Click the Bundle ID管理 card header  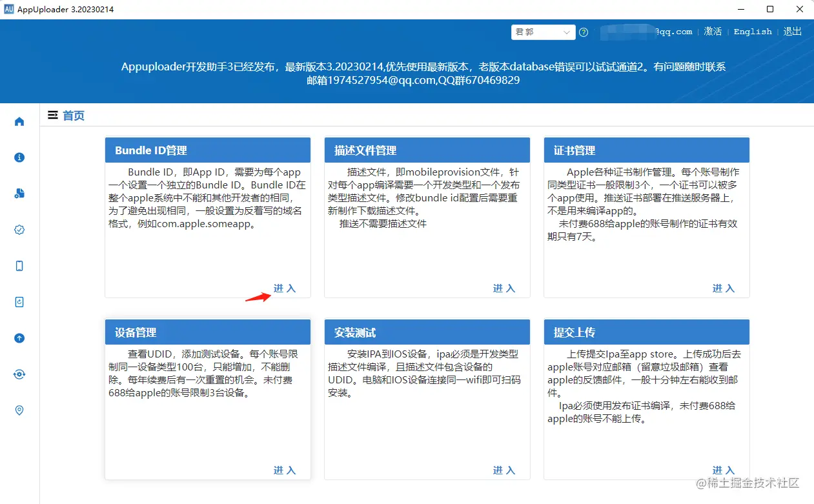click(208, 150)
